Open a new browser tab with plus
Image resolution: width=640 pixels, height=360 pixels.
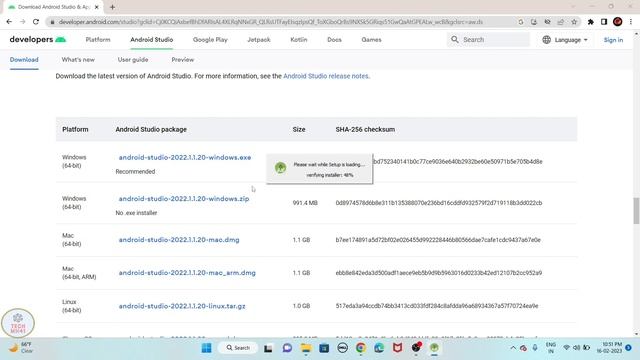(x=112, y=7)
